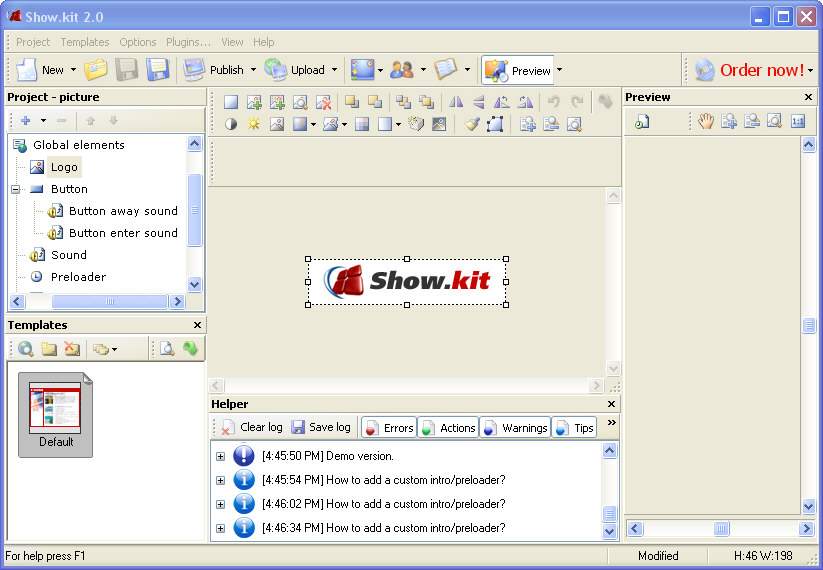Image resolution: width=823 pixels, height=570 pixels.
Task: Expand the Helper toolbar overflow chevron
Action: point(611,423)
